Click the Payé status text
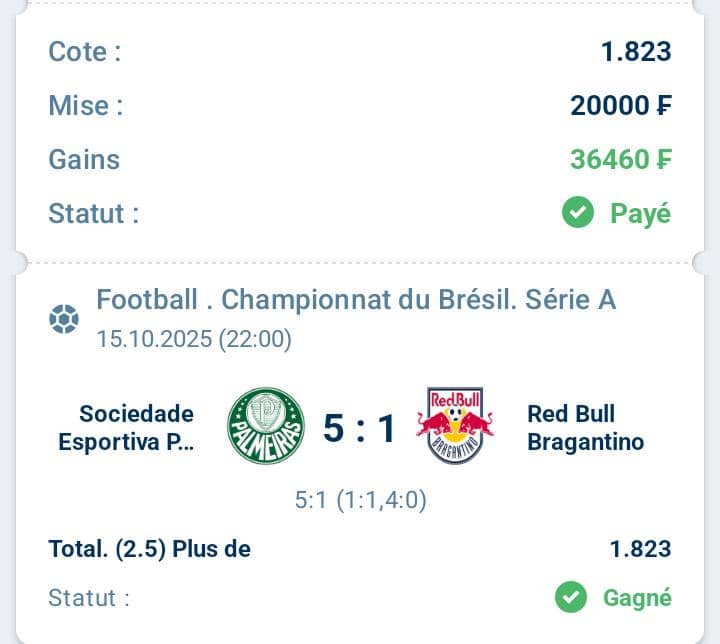The height and width of the screenshot is (644, 720). pyautogui.click(x=640, y=213)
